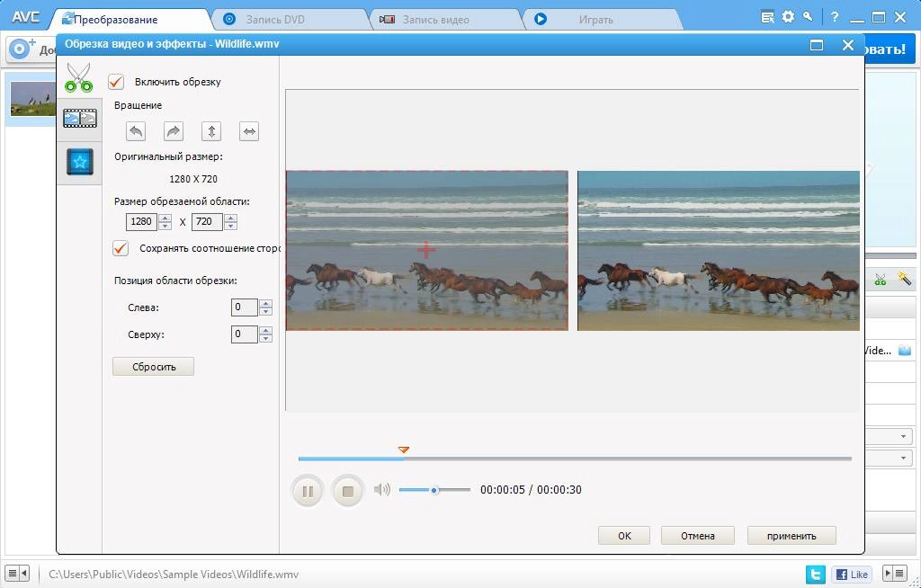Increase Слева position with up stepper
Screen dimensions: 921x588
(266, 304)
